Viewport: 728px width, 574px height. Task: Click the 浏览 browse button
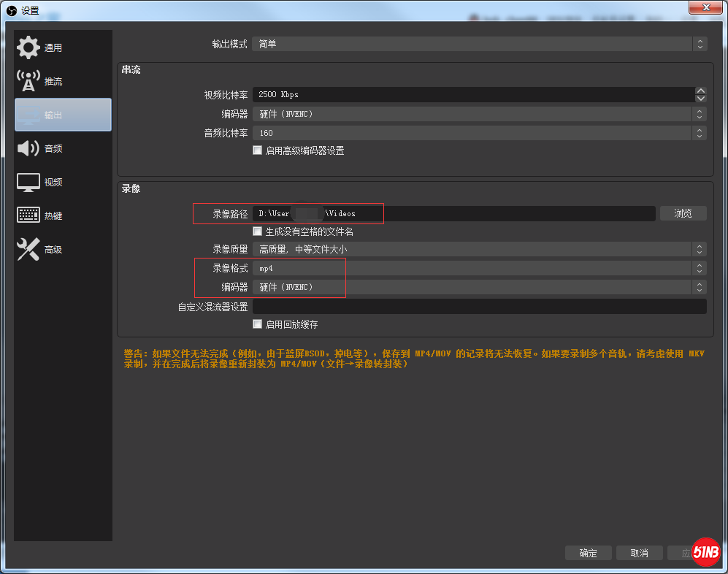(x=683, y=213)
